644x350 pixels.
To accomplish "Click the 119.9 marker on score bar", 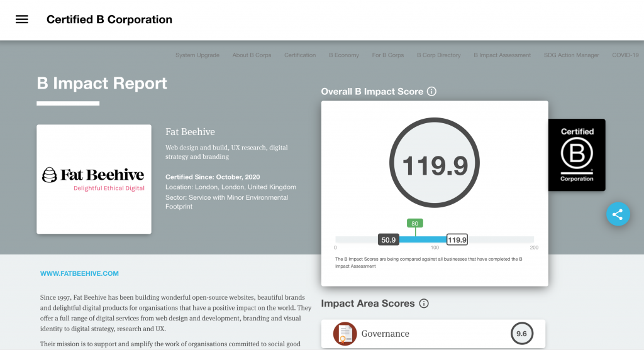I will point(457,239).
